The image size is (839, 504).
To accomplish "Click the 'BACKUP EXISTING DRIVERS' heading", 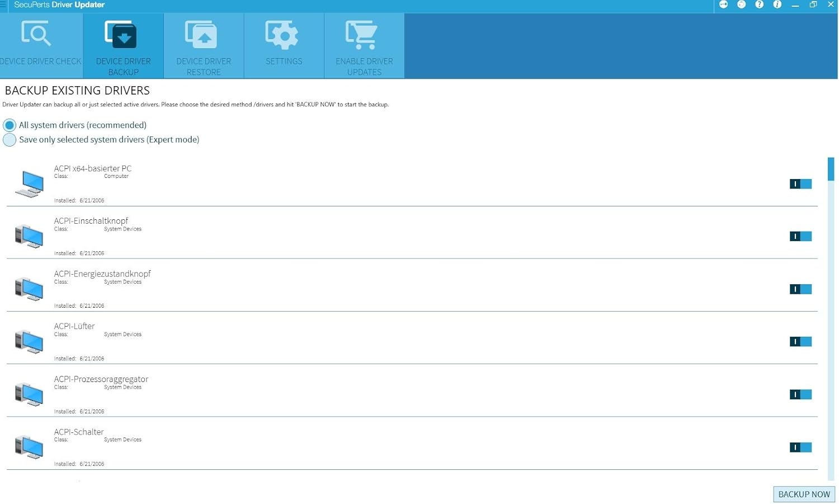I will point(77,91).
